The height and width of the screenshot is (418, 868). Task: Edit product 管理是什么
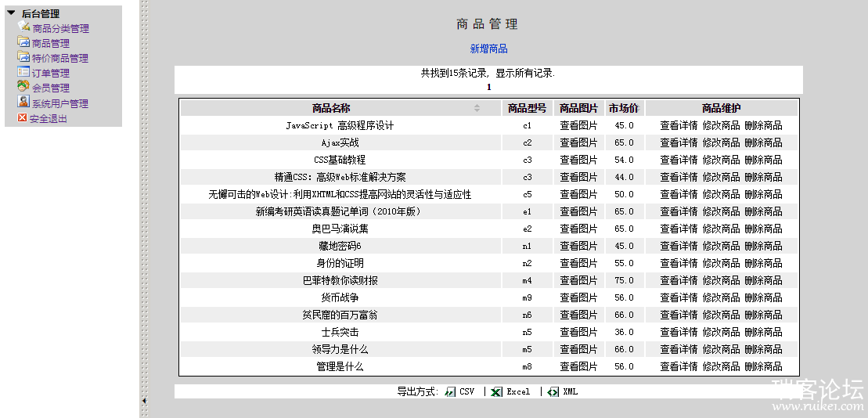722,366
